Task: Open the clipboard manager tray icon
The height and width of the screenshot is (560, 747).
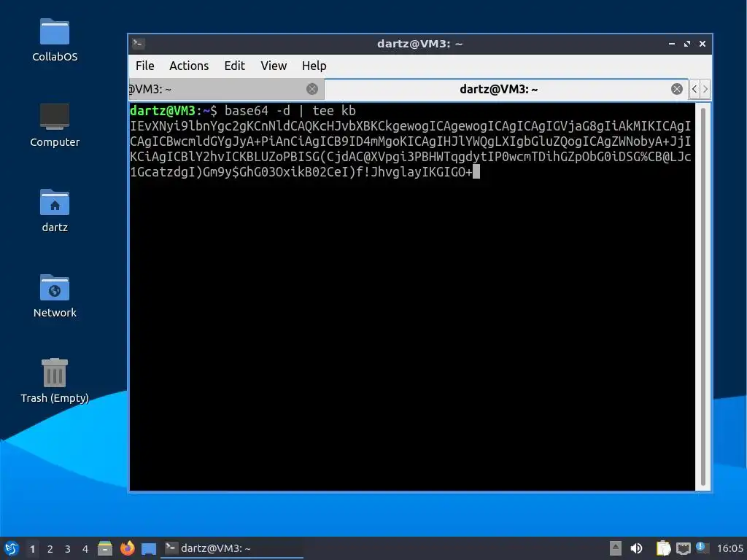Action: click(663, 548)
